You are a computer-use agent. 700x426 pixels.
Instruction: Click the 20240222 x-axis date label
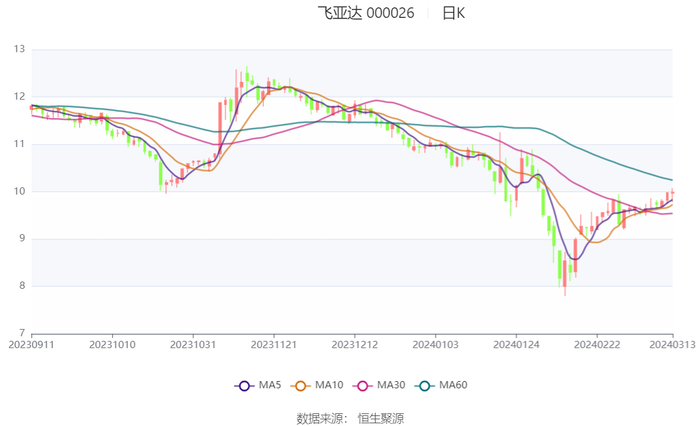click(x=596, y=345)
